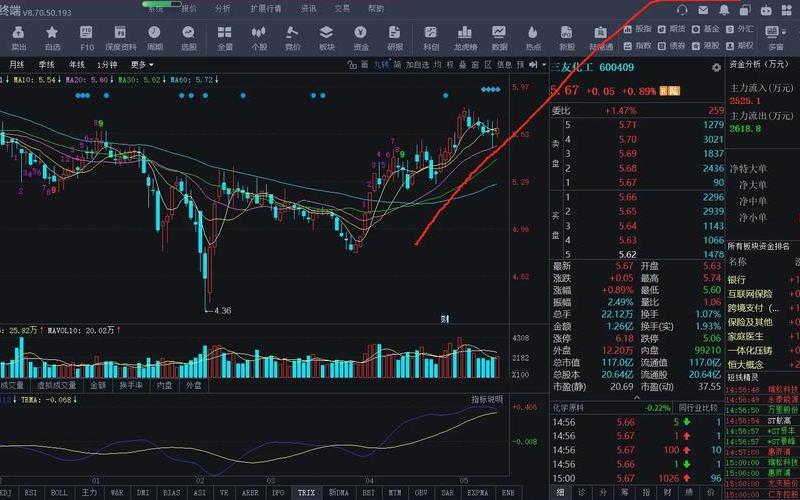Open 指标说明 indicator description link
The height and width of the screenshot is (500, 800).
click(x=487, y=399)
